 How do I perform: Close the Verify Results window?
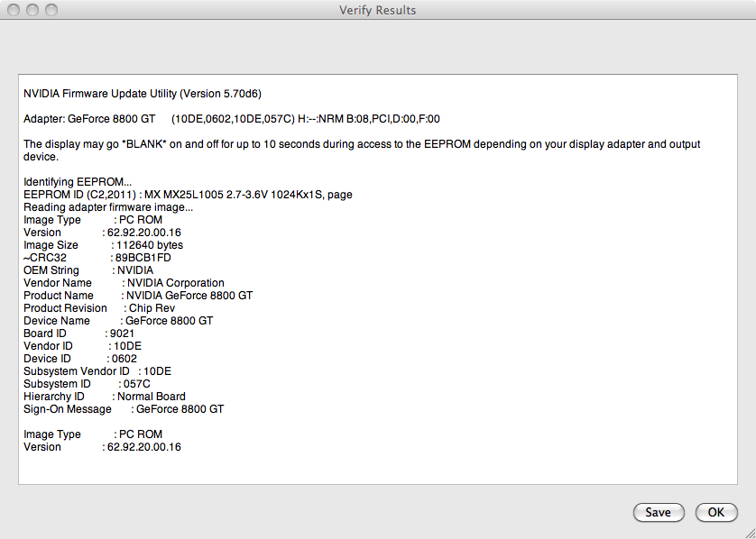tap(14, 10)
